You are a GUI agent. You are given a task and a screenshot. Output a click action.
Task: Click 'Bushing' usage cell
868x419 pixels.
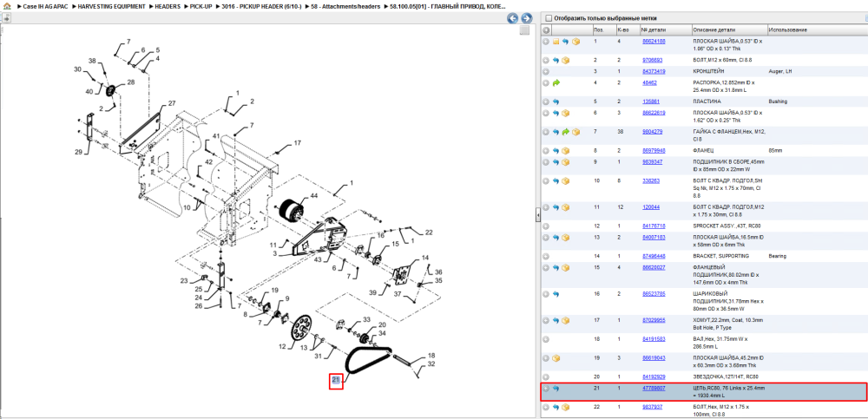pyautogui.click(x=778, y=101)
